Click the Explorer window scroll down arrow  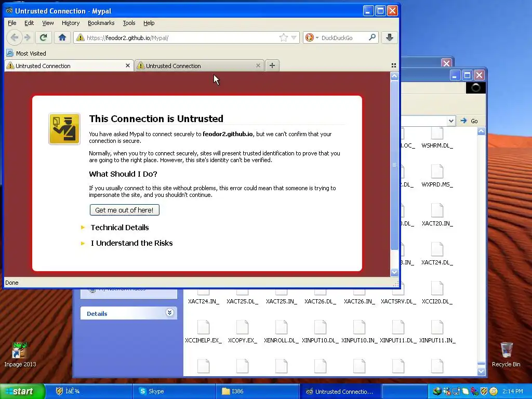tap(481, 371)
